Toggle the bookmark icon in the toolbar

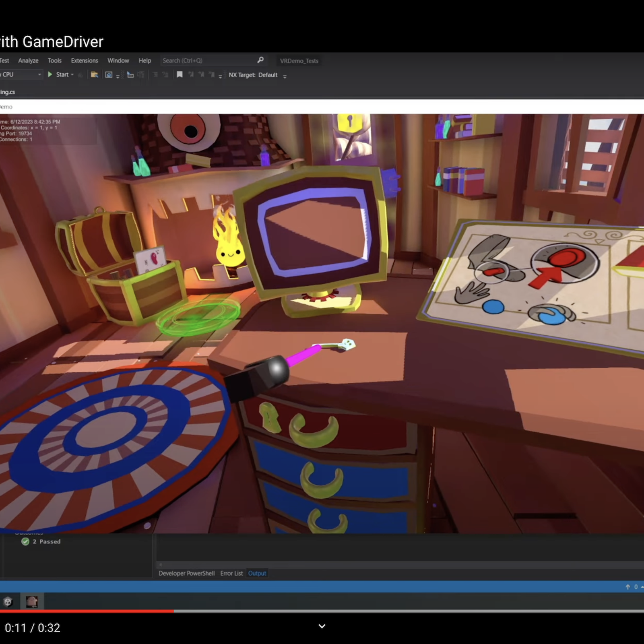(180, 74)
